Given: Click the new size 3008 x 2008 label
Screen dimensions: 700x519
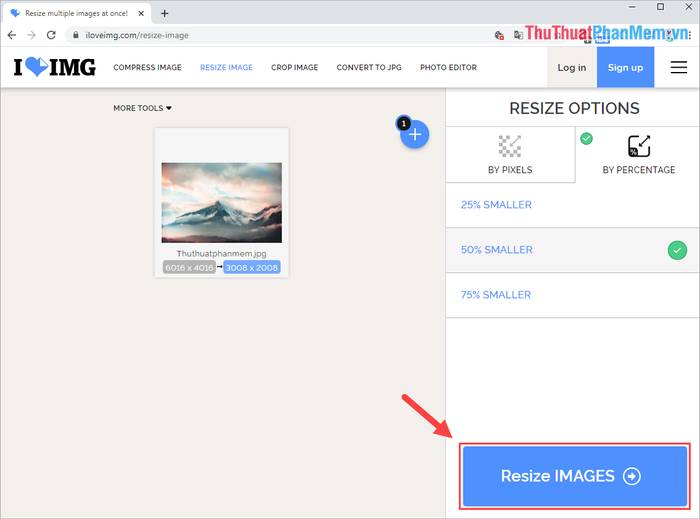Looking at the screenshot, I should [x=252, y=268].
